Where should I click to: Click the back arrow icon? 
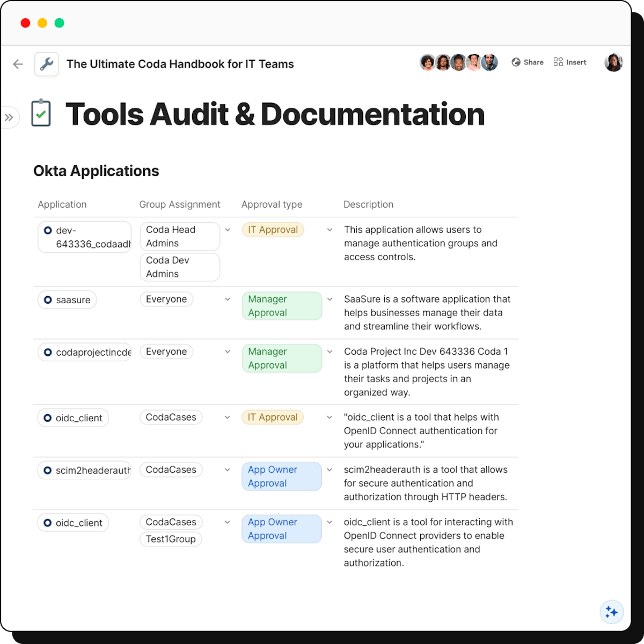tap(18, 64)
